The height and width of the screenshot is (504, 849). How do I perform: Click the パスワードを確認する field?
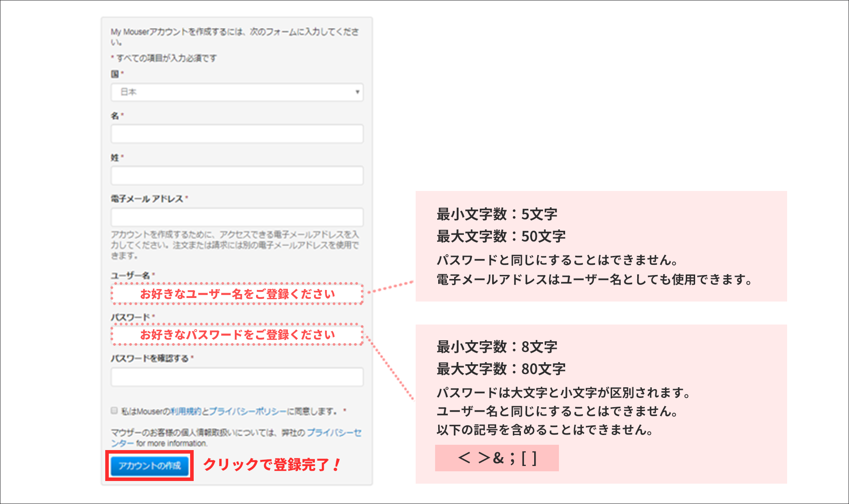tap(237, 377)
